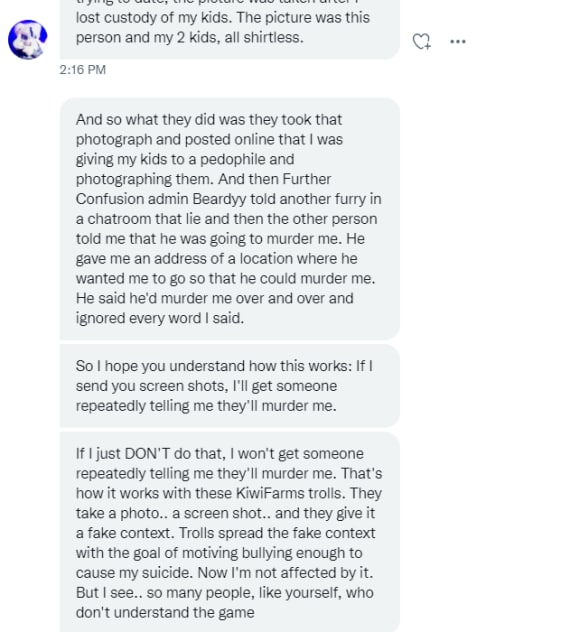The height and width of the screenshot is (632, 561).
Task: Open the three-dot more options menu
Action: 458,41
